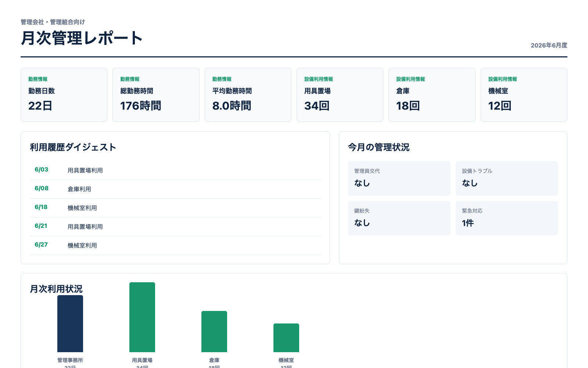This screenshot has width=588, height=368.
Task: Click the 6/08 date entry
Action: tap(42, 188)
